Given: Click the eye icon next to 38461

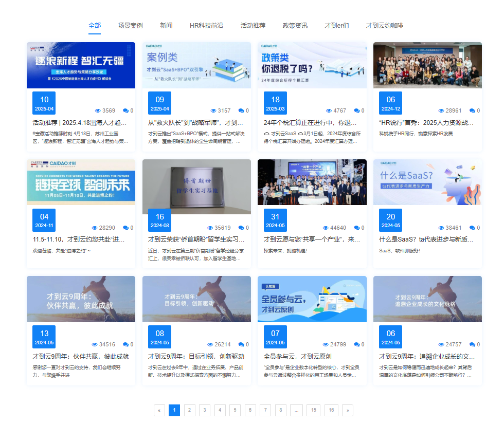Looking at the screenshot, I should [x=441, y=228].
